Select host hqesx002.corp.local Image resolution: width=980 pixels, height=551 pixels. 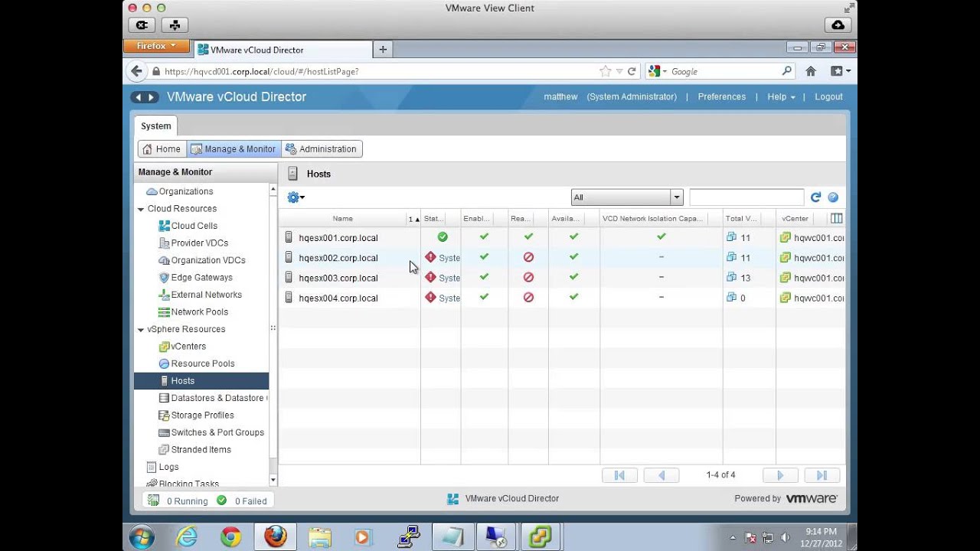[338, 258]
